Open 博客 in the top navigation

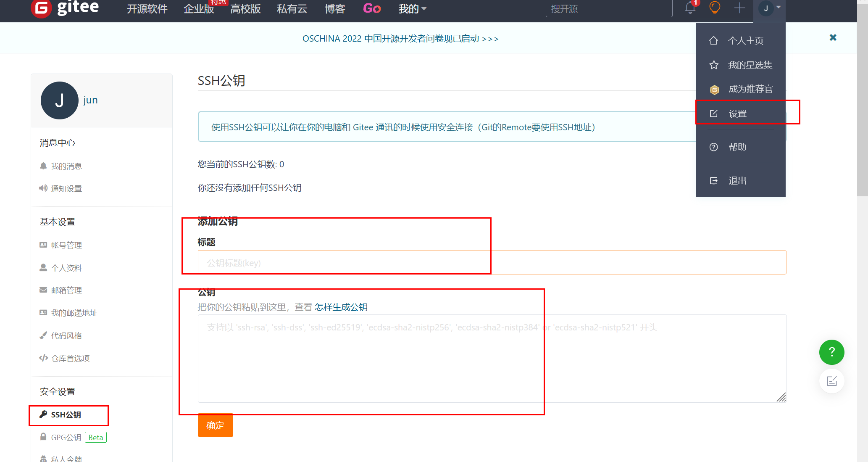pos(335,9)
